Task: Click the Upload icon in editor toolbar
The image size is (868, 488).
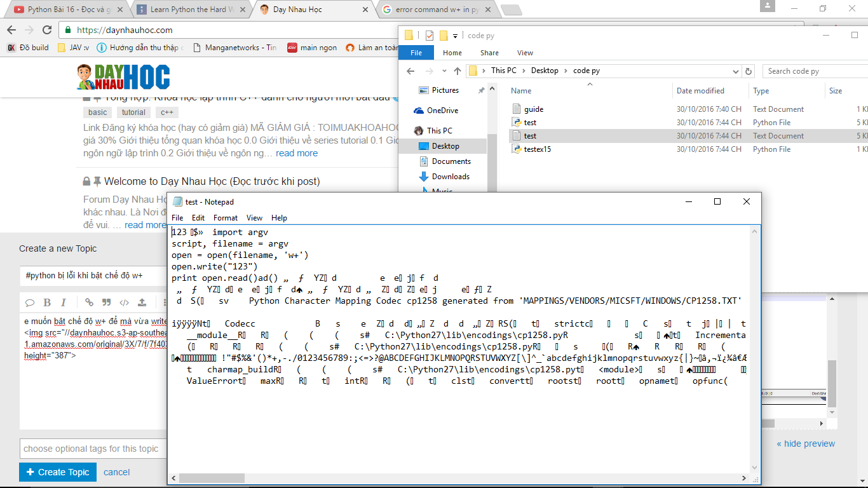Action: point(142,302)
